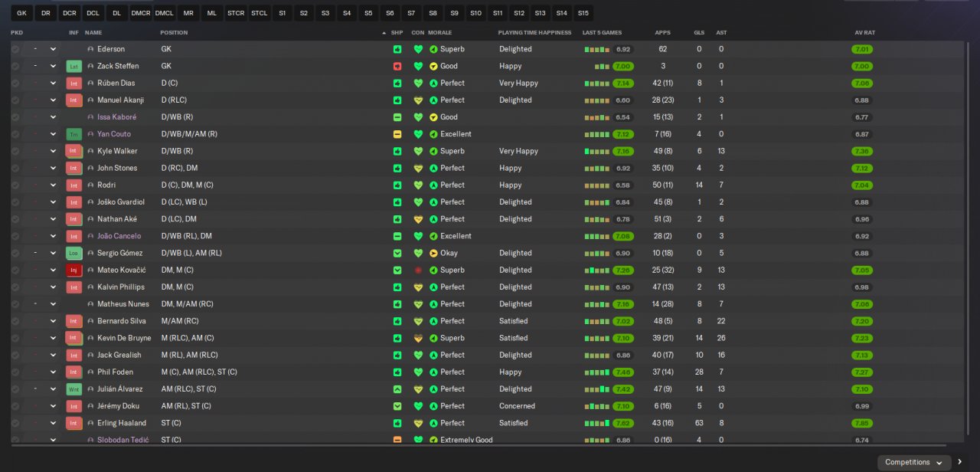Open the Competitions dropdown
The width and height of the screenshot is (980, 472).
coord(913,462)
